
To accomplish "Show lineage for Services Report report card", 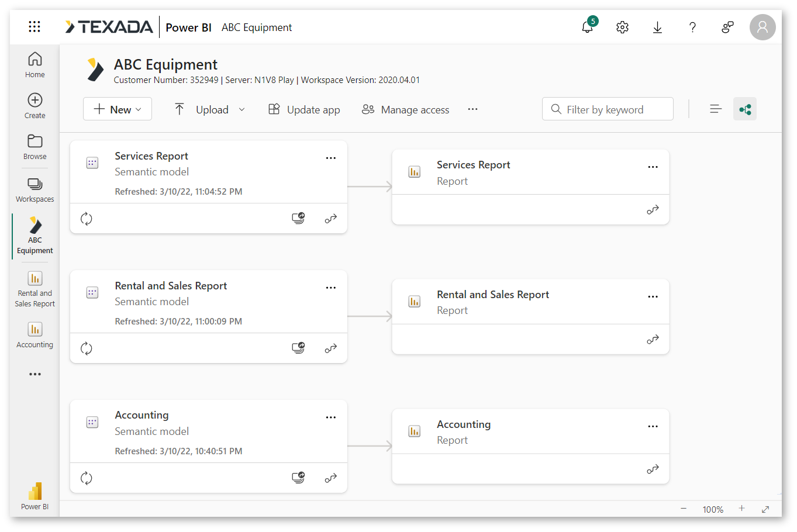I will (x=653, y=210).
